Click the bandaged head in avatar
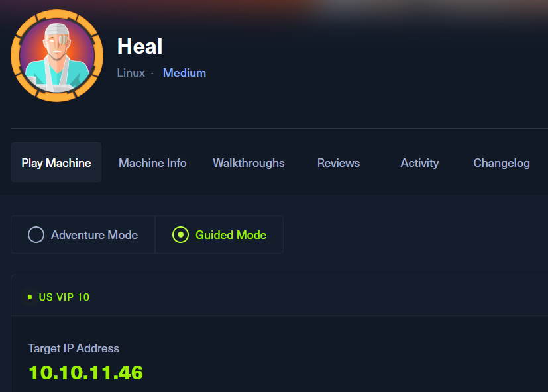 (57, 35)
